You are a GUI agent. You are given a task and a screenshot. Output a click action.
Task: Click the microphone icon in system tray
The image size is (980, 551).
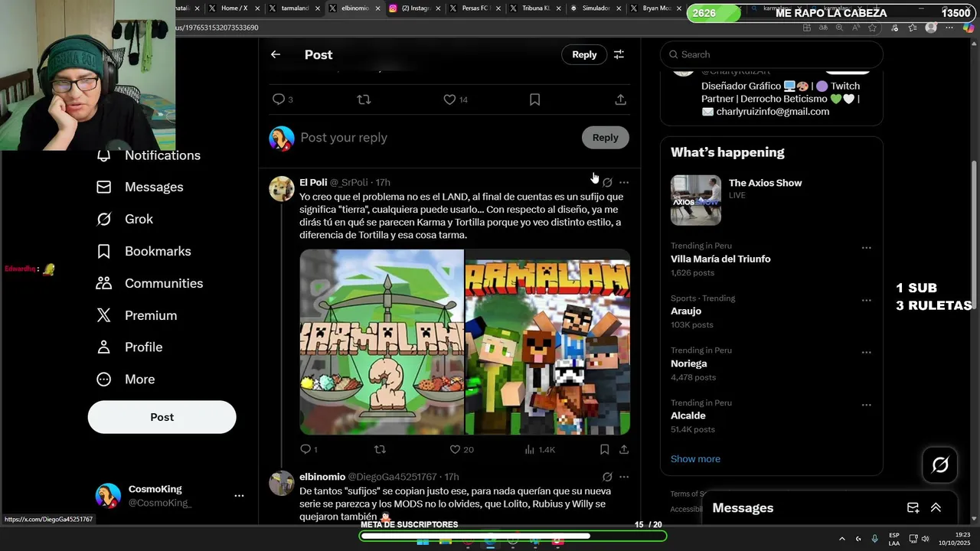874,539
